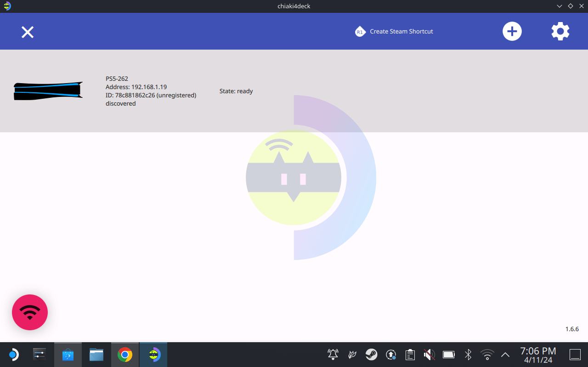Click the Create Steam Shortcut button
The image size is (588, 367).
pyautogui.click(x=394, y=32)
